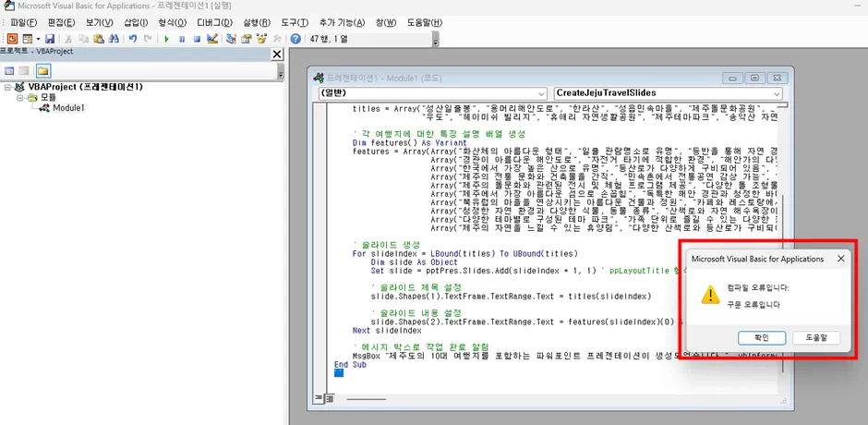Click the '47 행, 1 열' cursor position indicator
Screen dimensions: 868x425
[330, 39]
